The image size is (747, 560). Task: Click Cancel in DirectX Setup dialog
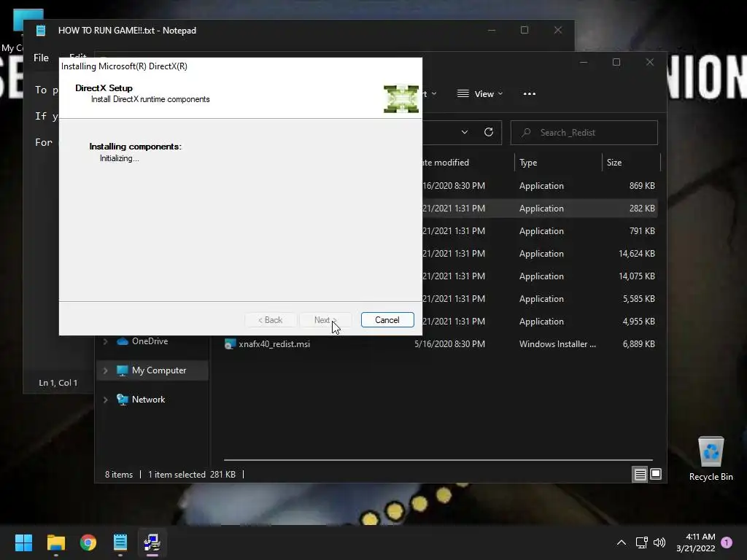(x=387, y=320)
